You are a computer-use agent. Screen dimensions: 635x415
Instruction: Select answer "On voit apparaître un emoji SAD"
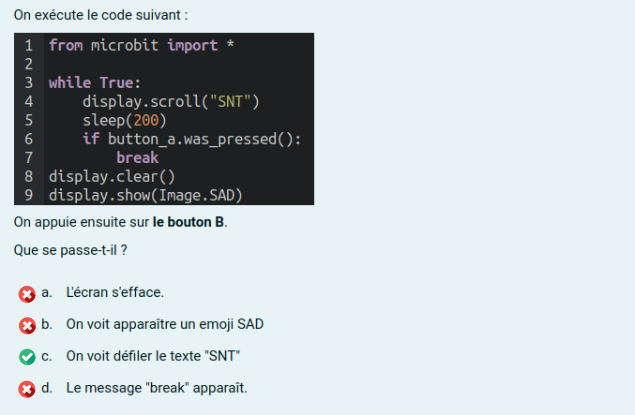pyautogui.click(x=165, y=324)
